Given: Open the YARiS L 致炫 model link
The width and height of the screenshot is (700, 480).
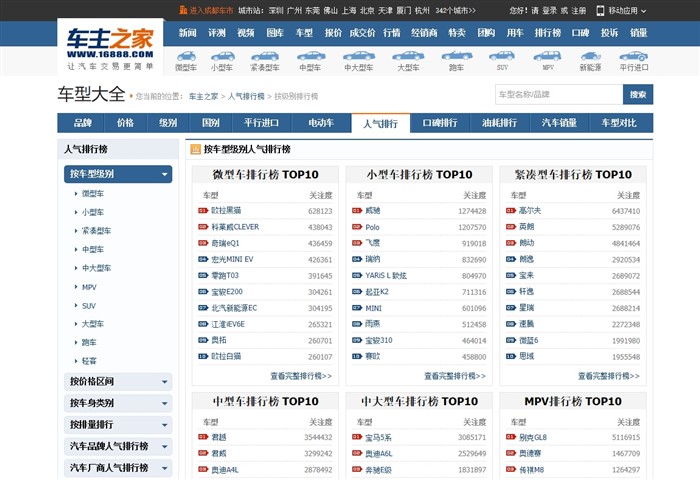Looking at the screenshot, I should [x=386, y=275].
